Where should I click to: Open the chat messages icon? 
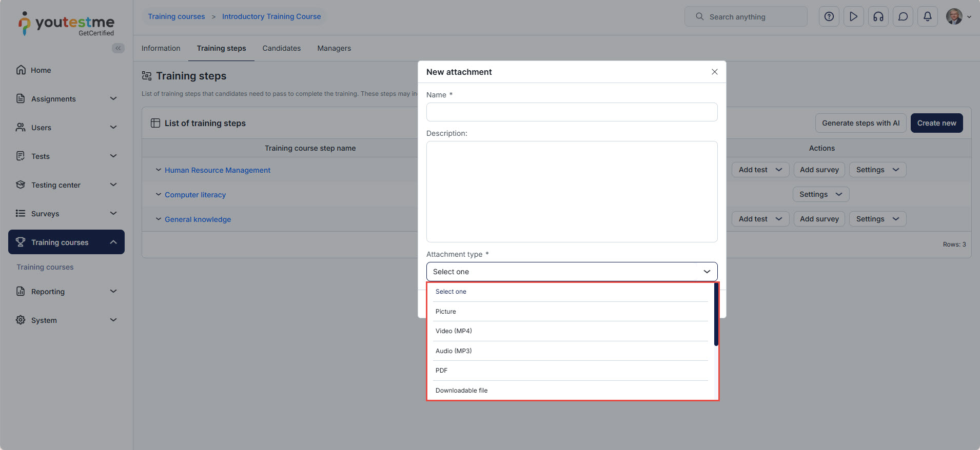click(903, 17)
